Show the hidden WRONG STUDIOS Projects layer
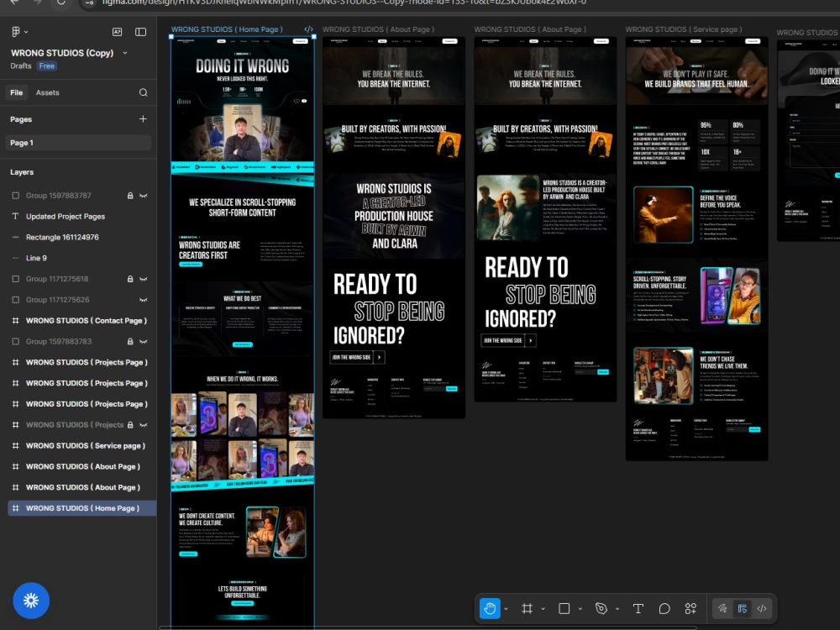Viewport: 840px width, 630px height. [x=143, y=425]
